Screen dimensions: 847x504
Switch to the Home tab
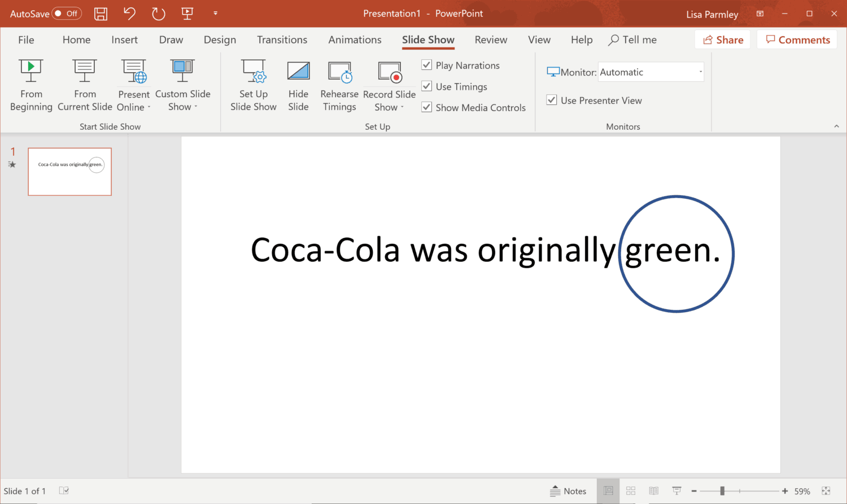76,40
